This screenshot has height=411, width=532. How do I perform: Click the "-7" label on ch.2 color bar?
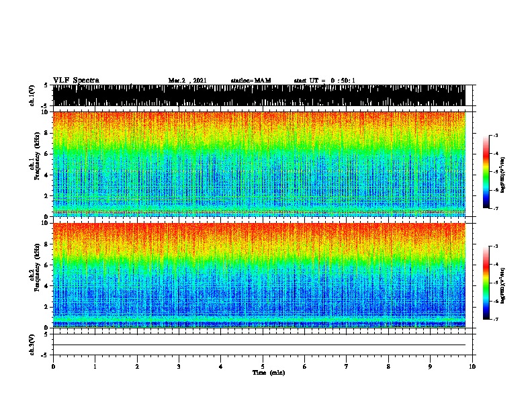(x=495, y=320)
